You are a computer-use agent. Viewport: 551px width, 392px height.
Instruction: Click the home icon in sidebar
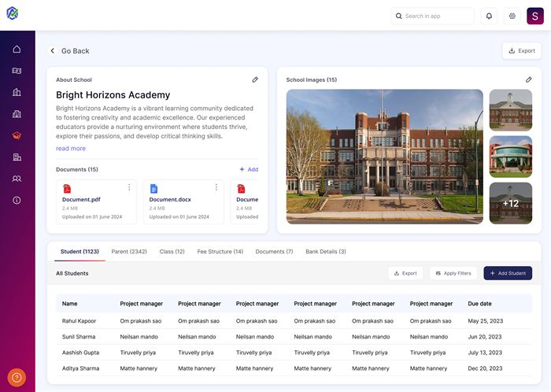pyautogui.click(x=17, y=50)
